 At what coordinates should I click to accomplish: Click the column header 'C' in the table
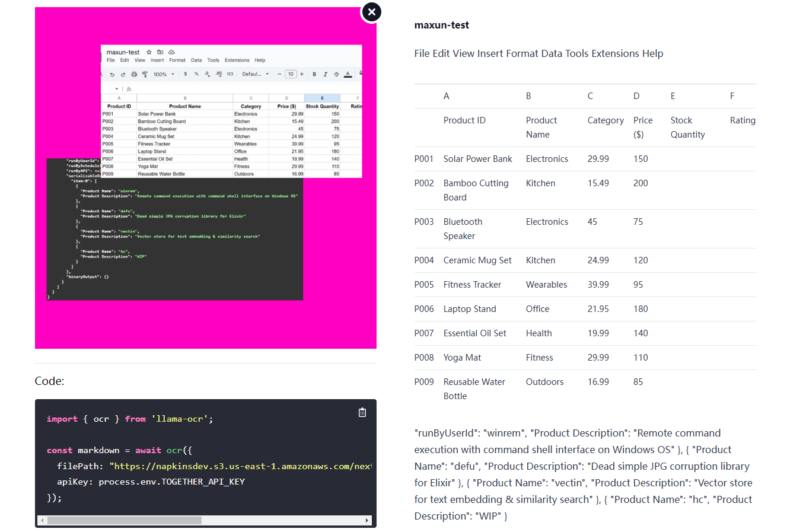point(591,96)
